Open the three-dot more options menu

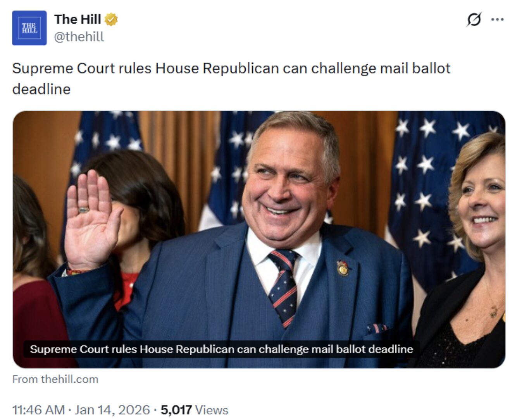[497, 19]
